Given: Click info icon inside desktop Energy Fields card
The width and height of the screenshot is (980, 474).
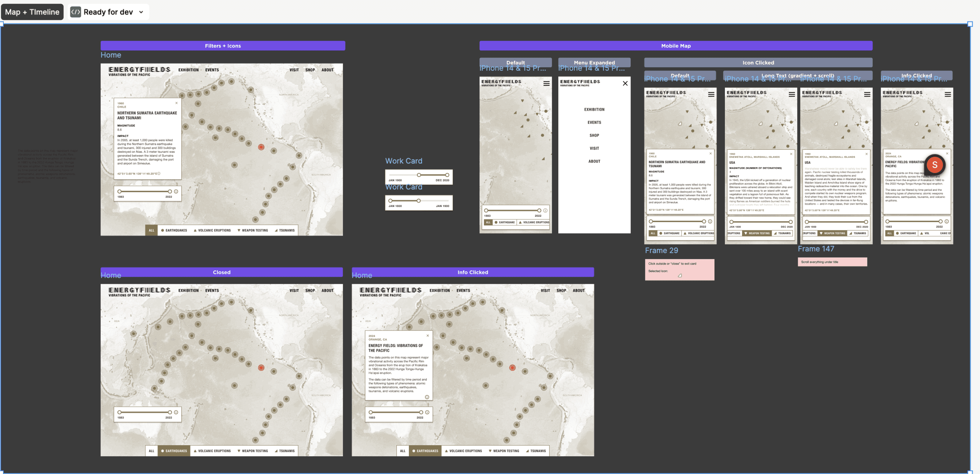Looking at the screenshot, I should click(427, 397).
